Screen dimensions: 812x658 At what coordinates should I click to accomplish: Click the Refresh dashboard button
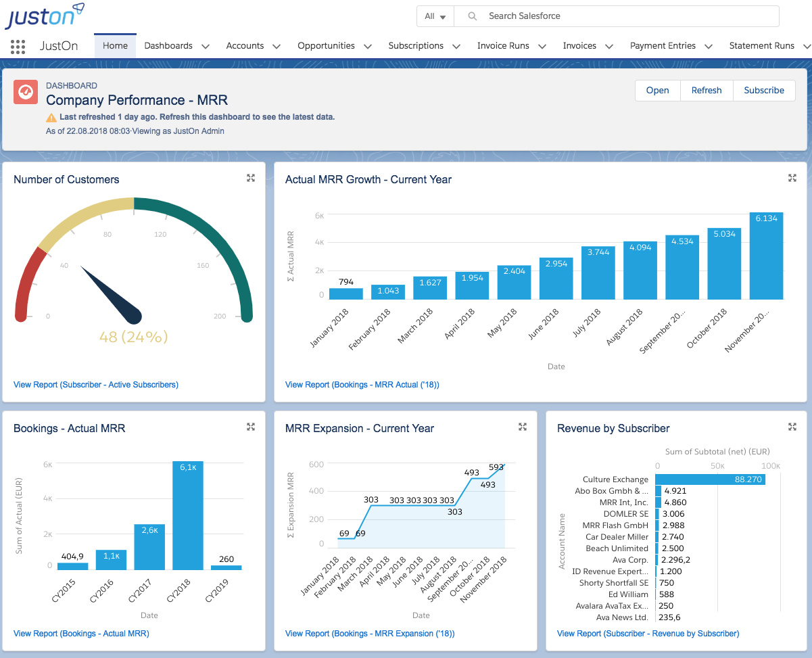(x=707, y=91)
